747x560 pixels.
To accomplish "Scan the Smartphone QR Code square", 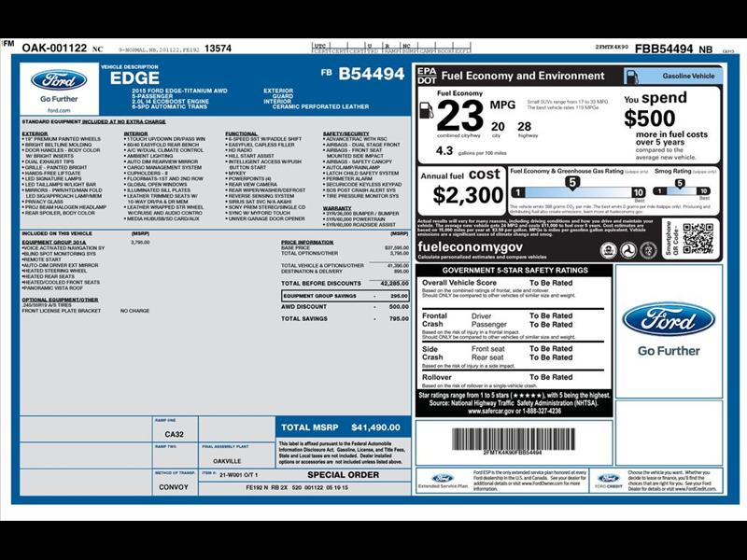I will [x=698, y=238].
